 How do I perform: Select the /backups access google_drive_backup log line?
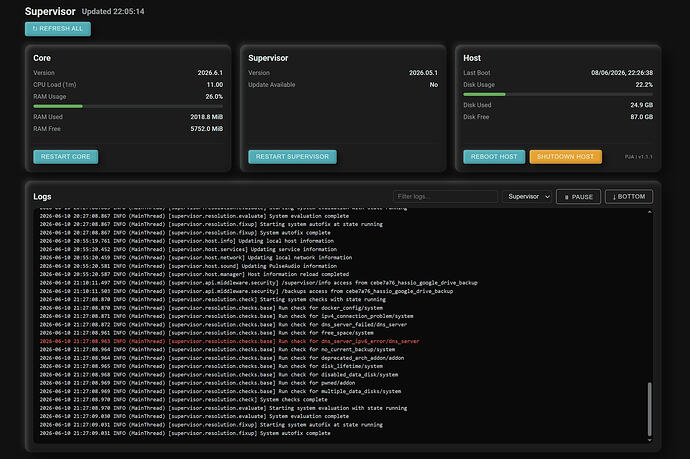(x=246, y=291)
